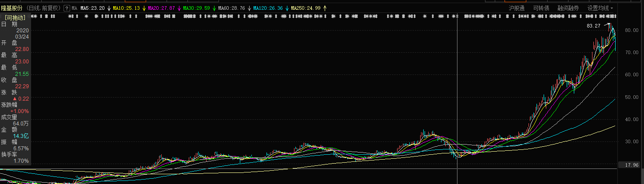Click the 可拖动 panel header
This screenshot has height=184, width=644.
coord(16,17)
